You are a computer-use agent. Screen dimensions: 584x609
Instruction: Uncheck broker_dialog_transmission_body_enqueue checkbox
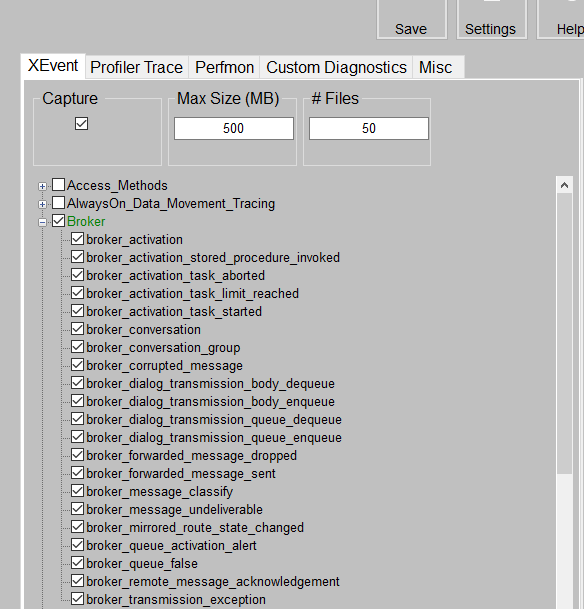tap(78, 400)
